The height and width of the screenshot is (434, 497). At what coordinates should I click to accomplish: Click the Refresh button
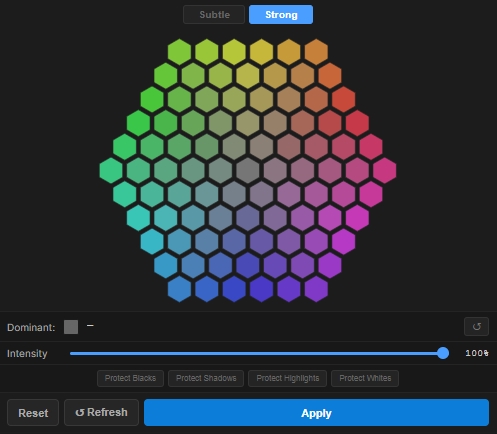click(x=101, y=413)
